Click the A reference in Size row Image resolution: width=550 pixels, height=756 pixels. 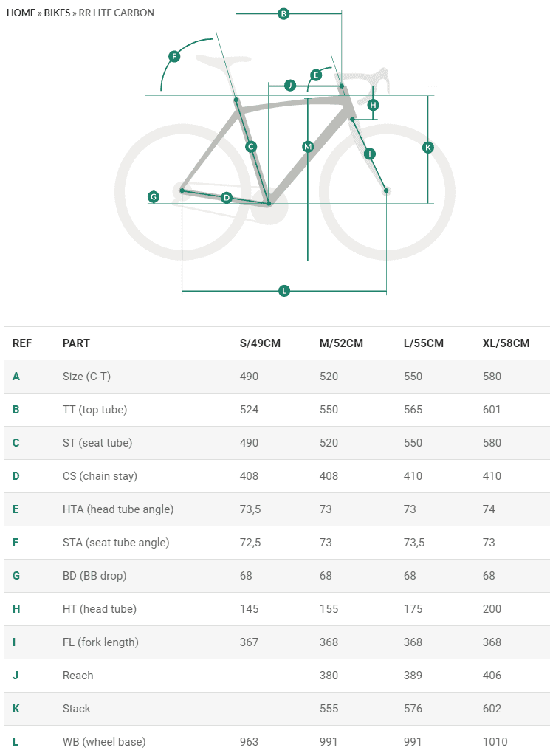click(x=16, y=377)
